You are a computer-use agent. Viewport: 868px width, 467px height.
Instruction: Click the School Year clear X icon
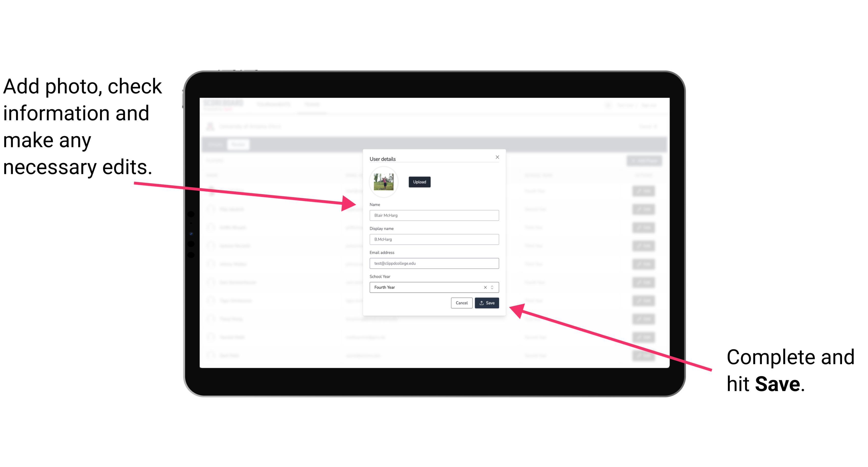click(485, 288)
